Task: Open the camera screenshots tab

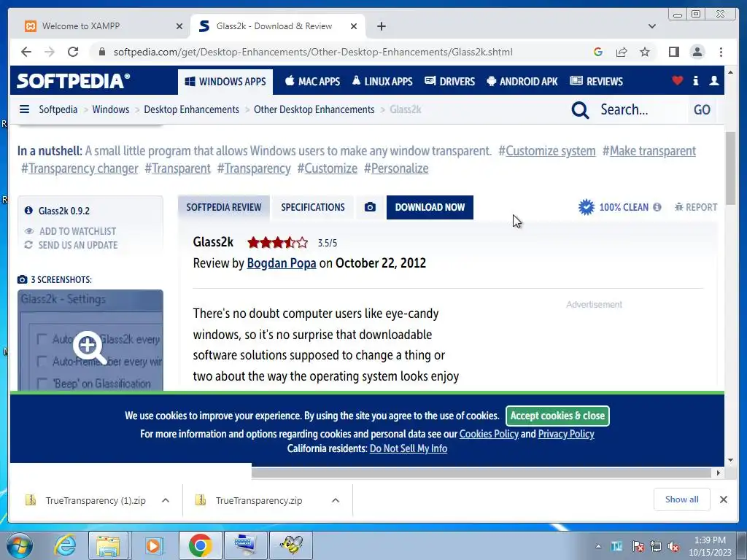Action: coord(370,207)
